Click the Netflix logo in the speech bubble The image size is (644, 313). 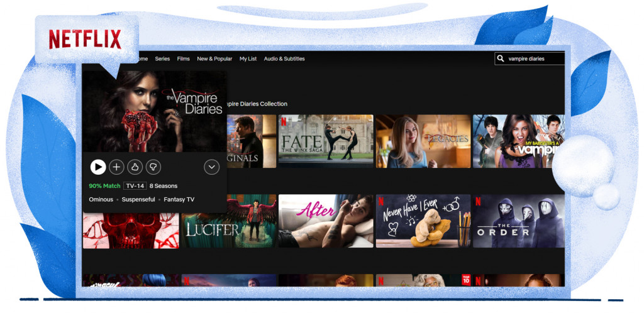[x=85, y=40]
